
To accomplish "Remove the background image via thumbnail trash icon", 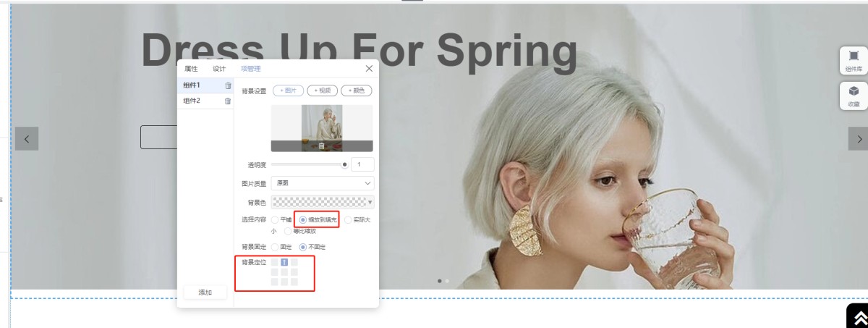I will [322, 146].
